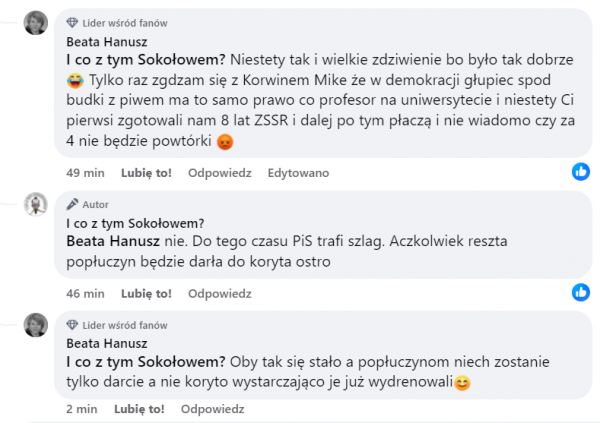The width and height of the screenshot is (600, 423).
Task: View edit history via the Edytowano link
Action: coord(298,173)
